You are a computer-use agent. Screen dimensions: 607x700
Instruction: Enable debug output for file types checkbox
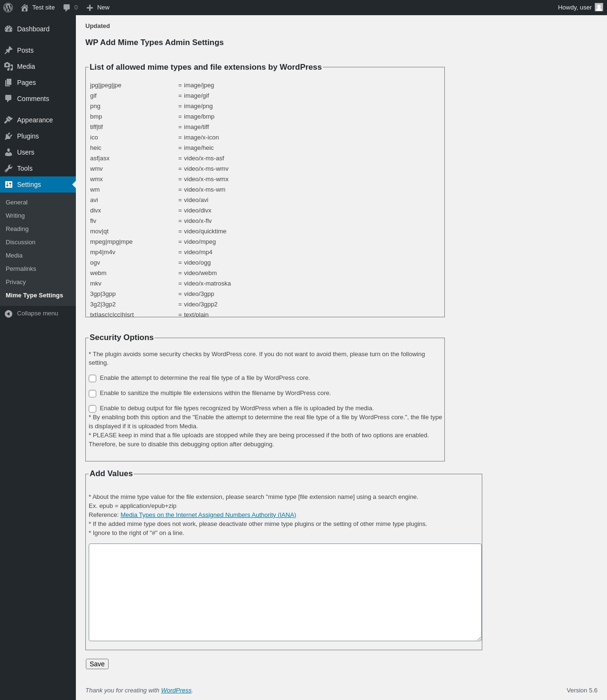point(92,409)
